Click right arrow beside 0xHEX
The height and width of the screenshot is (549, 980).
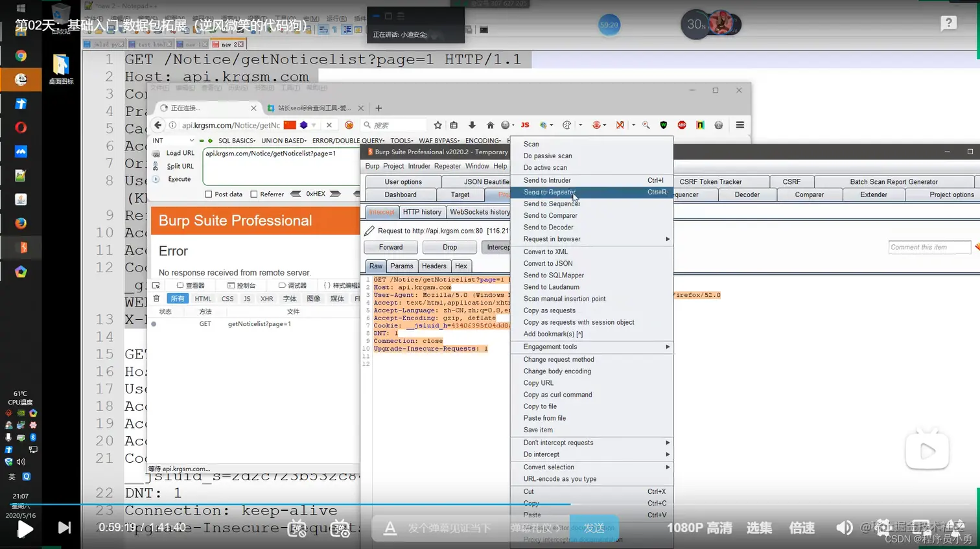click(x=335, y=194)
